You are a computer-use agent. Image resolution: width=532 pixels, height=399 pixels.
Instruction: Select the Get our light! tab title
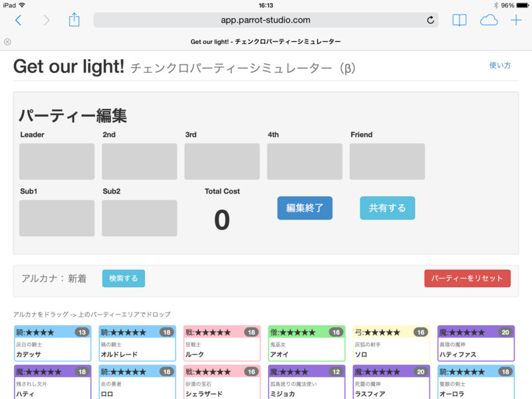(x=265, y=42)
